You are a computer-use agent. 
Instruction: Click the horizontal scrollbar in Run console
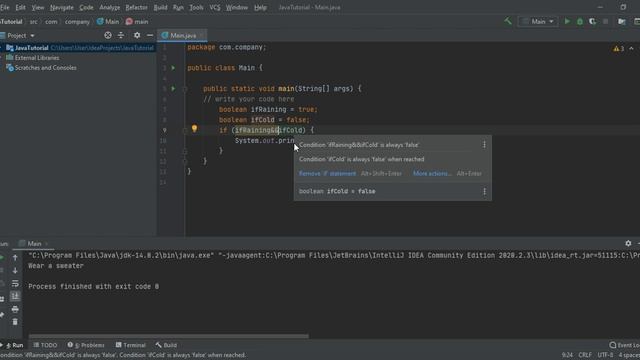pos(169,336)
